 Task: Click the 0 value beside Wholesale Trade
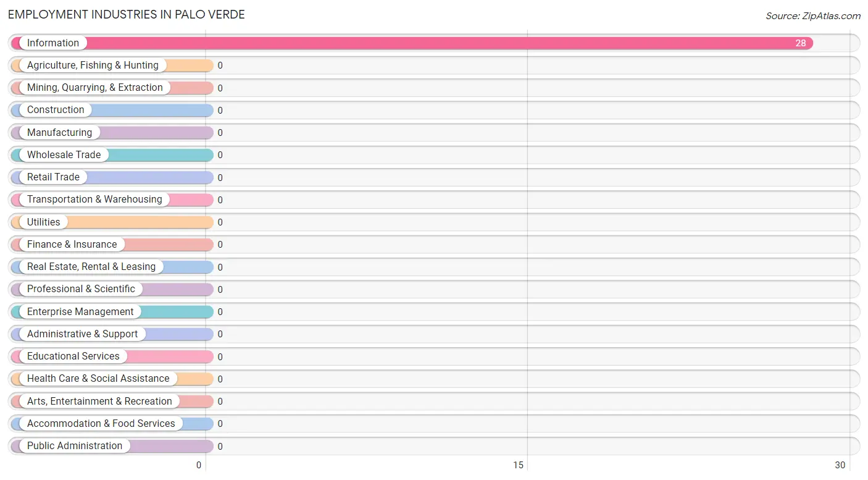[220, 155]
